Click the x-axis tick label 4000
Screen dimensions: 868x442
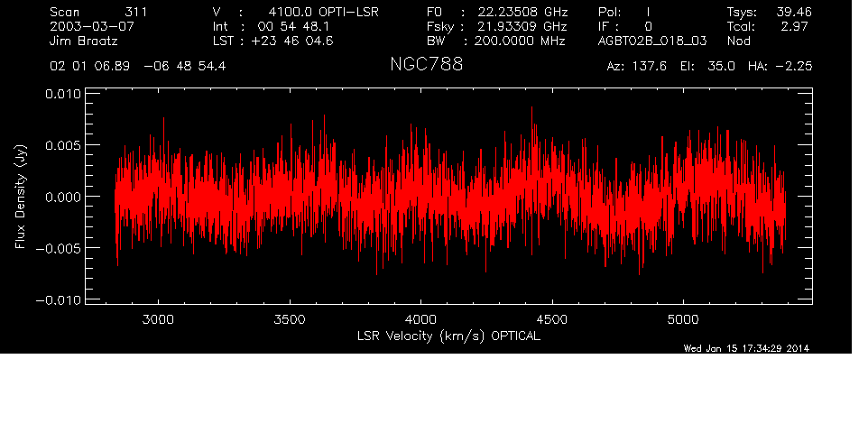point(420,319)
